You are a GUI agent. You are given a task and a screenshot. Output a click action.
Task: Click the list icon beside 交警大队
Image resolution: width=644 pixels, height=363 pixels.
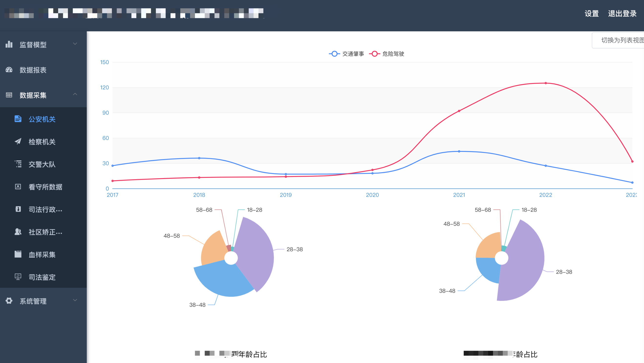click(18, 164)
